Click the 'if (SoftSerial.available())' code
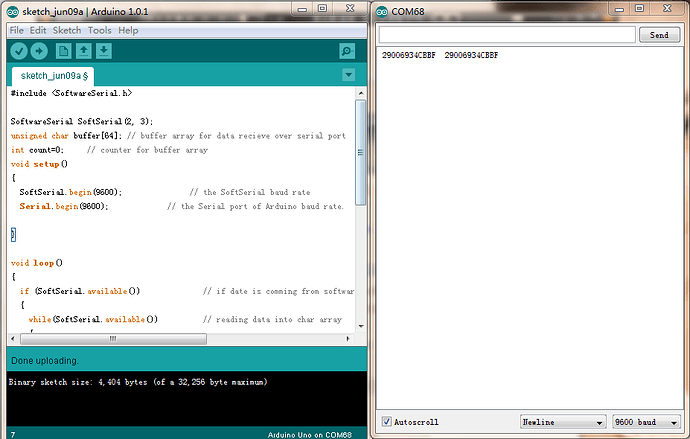690x439 pixels. coord(80,291)
